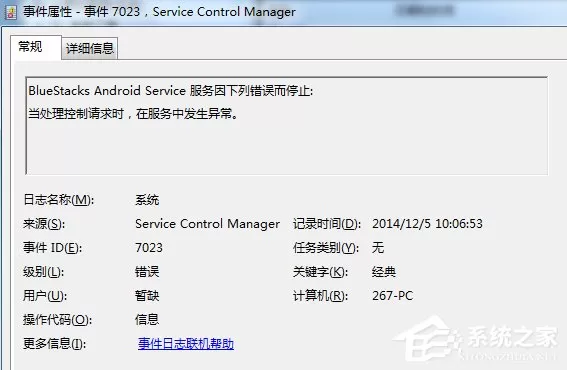Click the event properties title bar icon
The height and width of the screenshot is (370, 567).
click(x=11, y=13)
